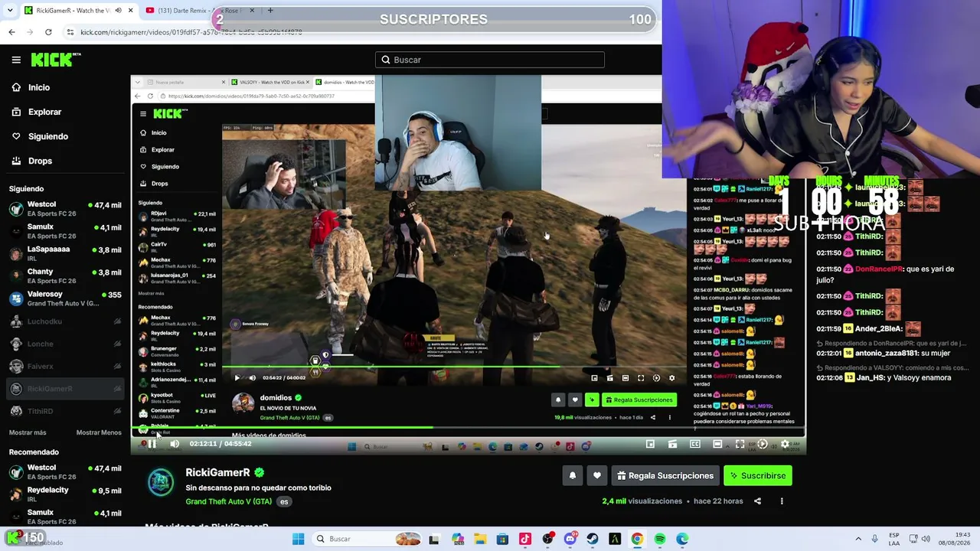Open Microsoft Edge from the taskbar
The height and width of the screenshot is (551, 980).
coord(682,539)
